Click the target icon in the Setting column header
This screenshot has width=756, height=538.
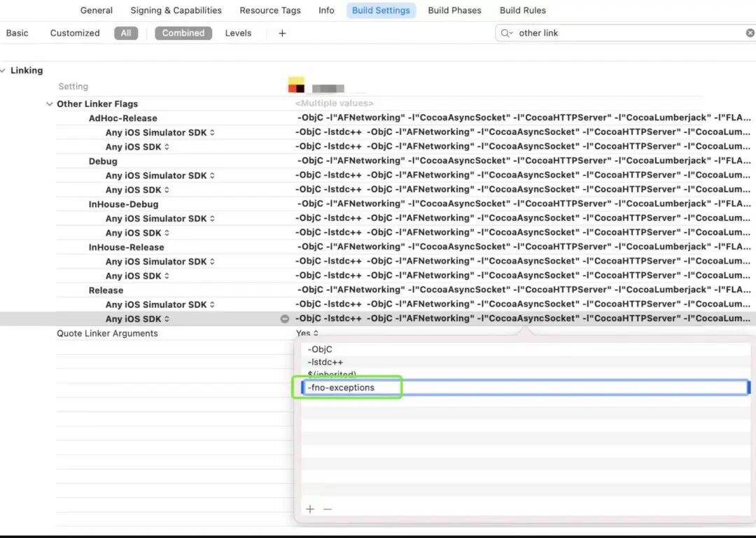tap(296, 85)
